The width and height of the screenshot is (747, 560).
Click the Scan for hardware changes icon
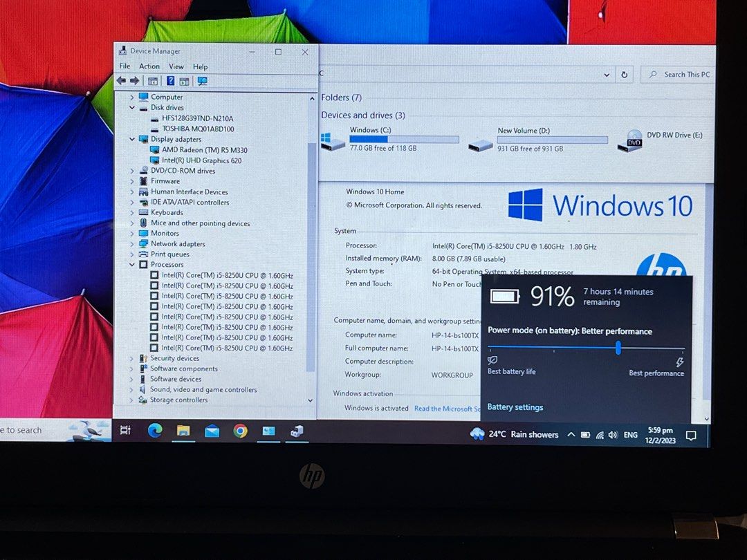(203, 81)
